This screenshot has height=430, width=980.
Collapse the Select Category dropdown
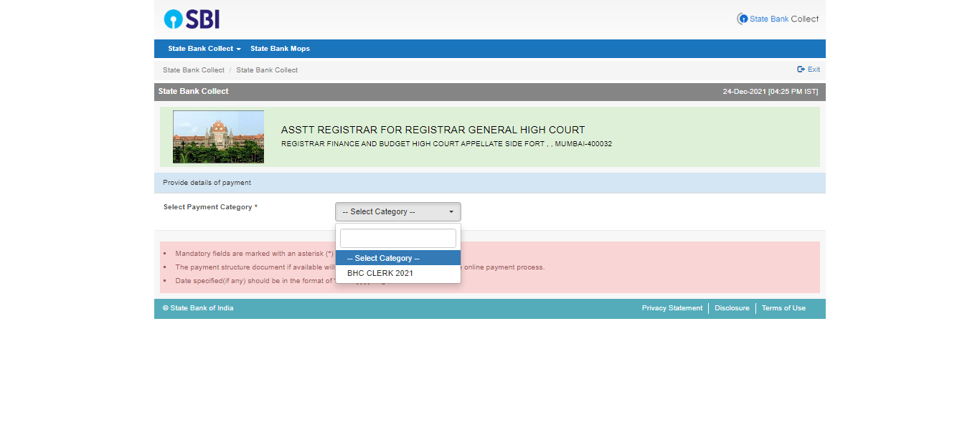[x=398, y=212]
